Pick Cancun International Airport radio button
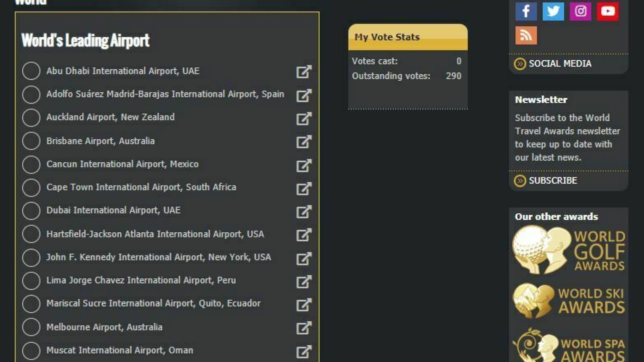644x362 pixels. (x=31, y=164)
